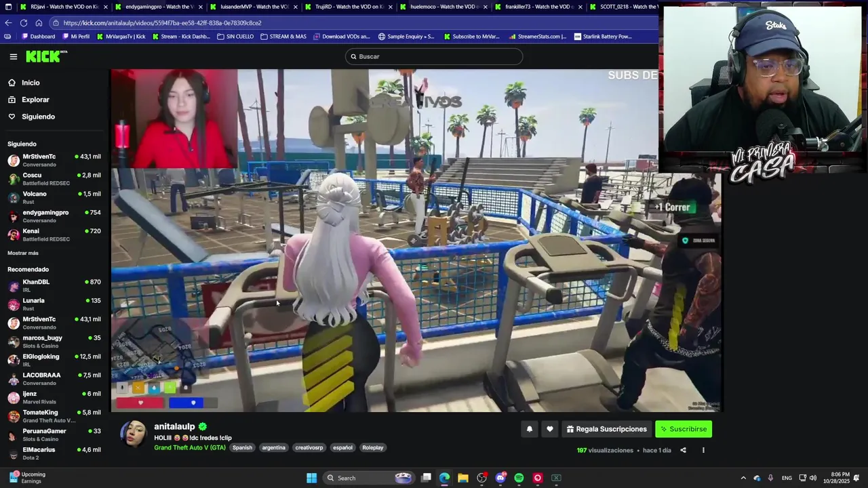This screenshot has width=868, height=488.
Task: Open TomateKing recommended channel
Action: click(54, 416)
